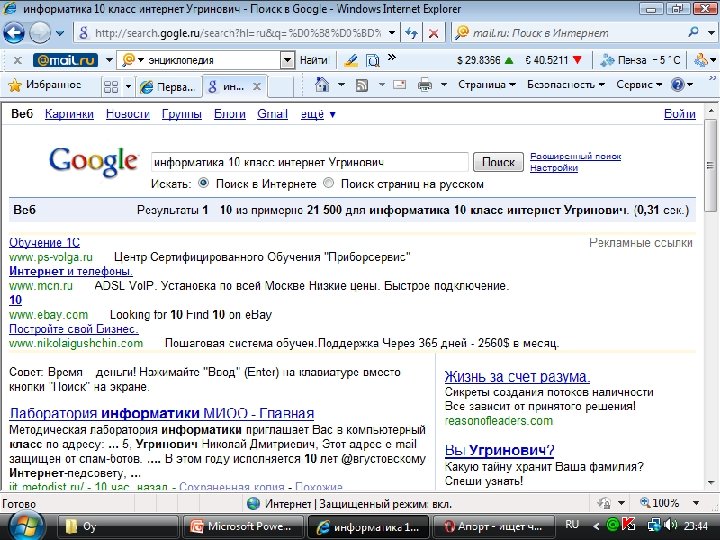Click the Поиск search button
Screen dimensions: 720x540
498,162
